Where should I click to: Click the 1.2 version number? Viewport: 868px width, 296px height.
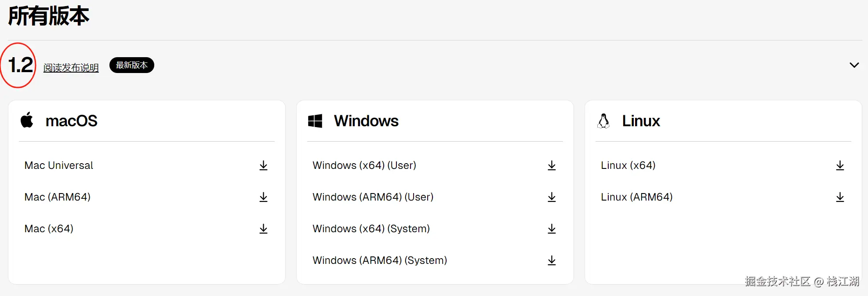[20, 65]
